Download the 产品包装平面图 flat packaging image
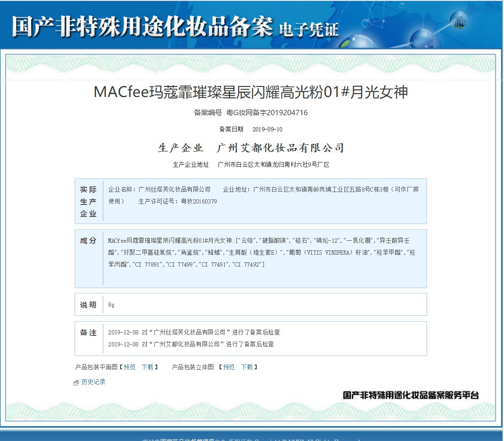Image resolution: width=504 pixels, height=441 pixels. point(147,367)
